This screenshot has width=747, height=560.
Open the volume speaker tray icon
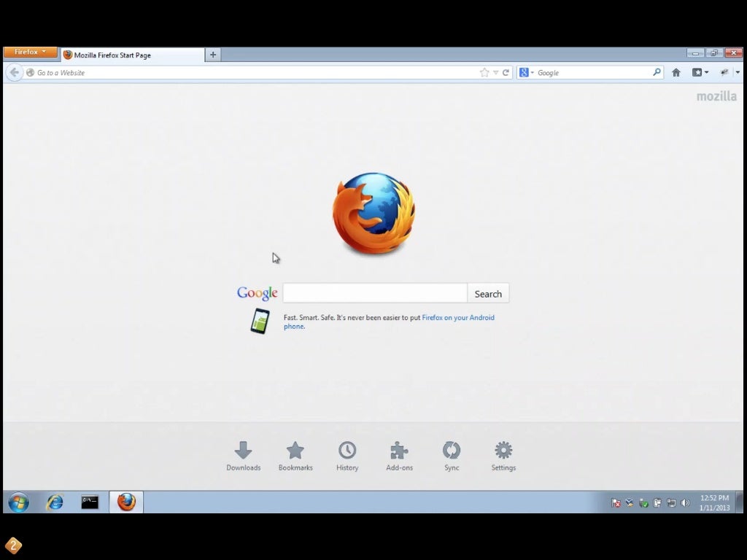[x=685, y=503]
